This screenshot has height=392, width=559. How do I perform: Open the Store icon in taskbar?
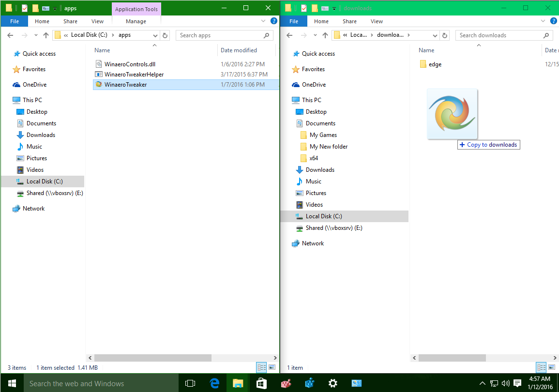point(261,383)
